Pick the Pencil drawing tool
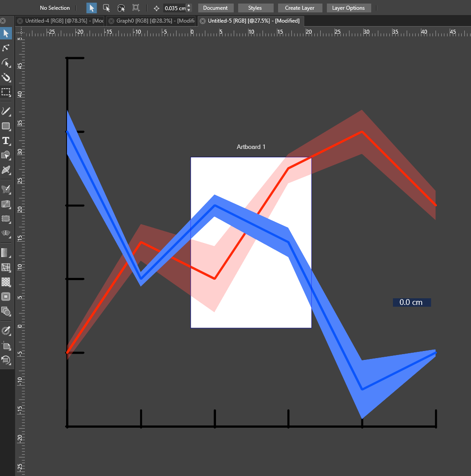 (6, 111)
